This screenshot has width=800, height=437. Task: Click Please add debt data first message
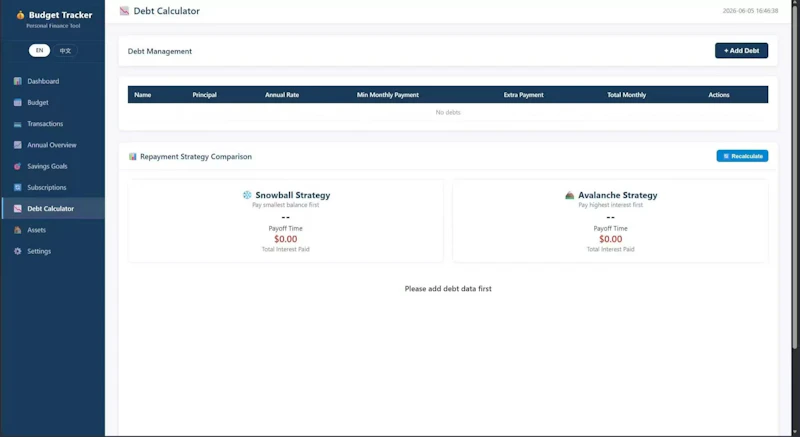(448, 289)
